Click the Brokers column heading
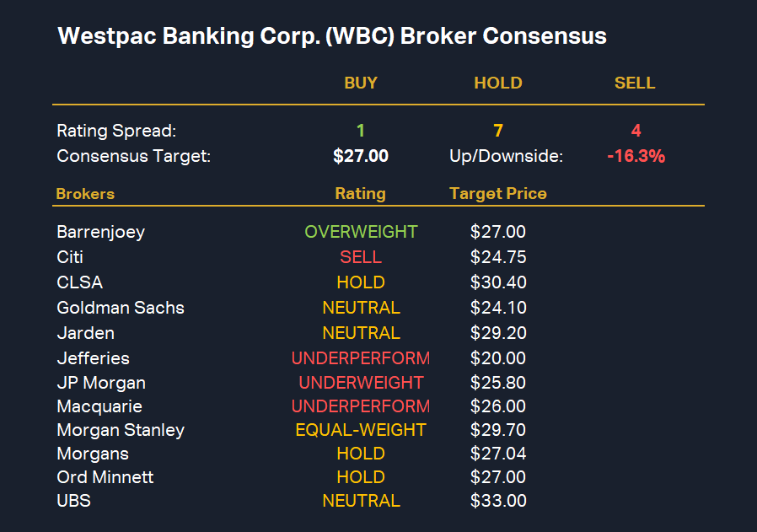 coord(85,194)
